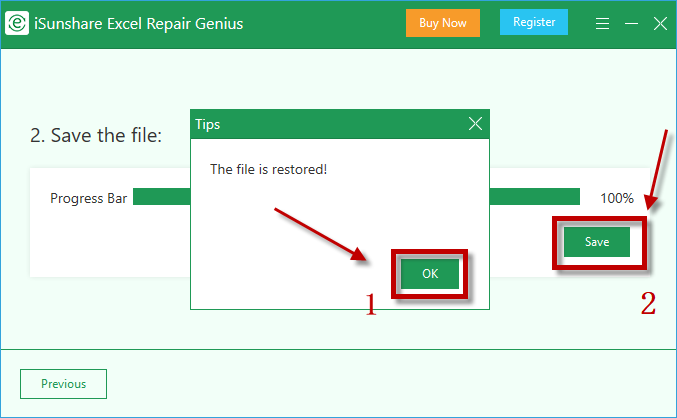The width and height of the screenshot is (677, 418).
Task: Click the "Progress Bar" label
Action: tap(89, 198)
